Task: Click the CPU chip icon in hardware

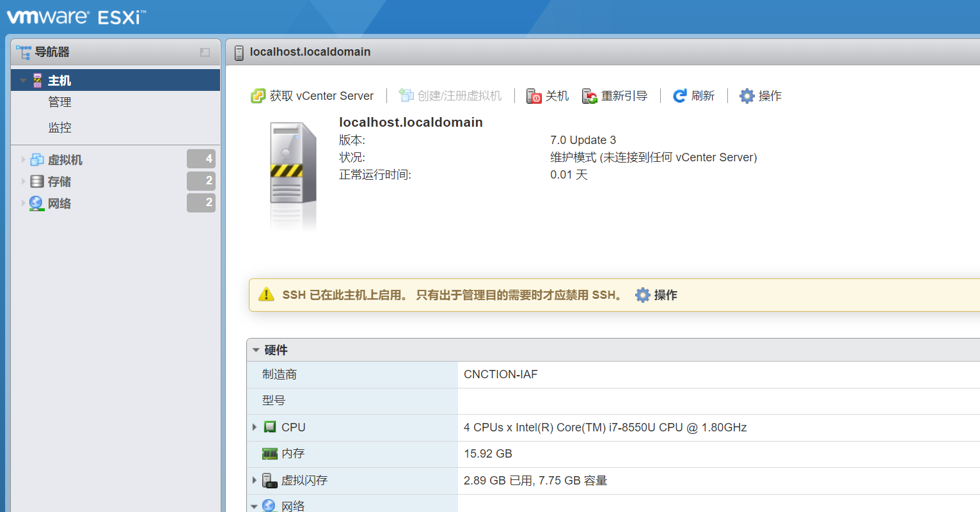Action: (x=270, y=427)
